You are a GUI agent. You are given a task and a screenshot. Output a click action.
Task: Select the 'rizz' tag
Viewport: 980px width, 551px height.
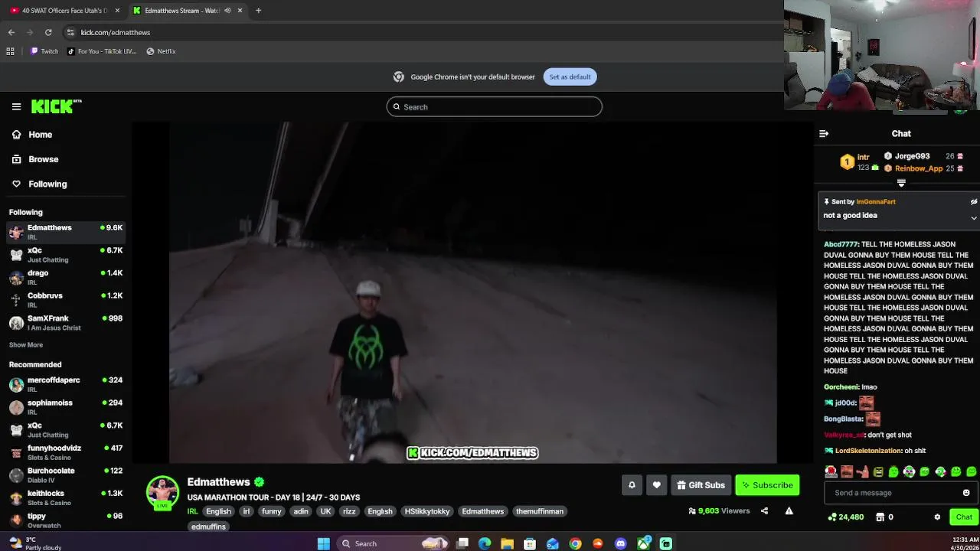coord(349,511)
